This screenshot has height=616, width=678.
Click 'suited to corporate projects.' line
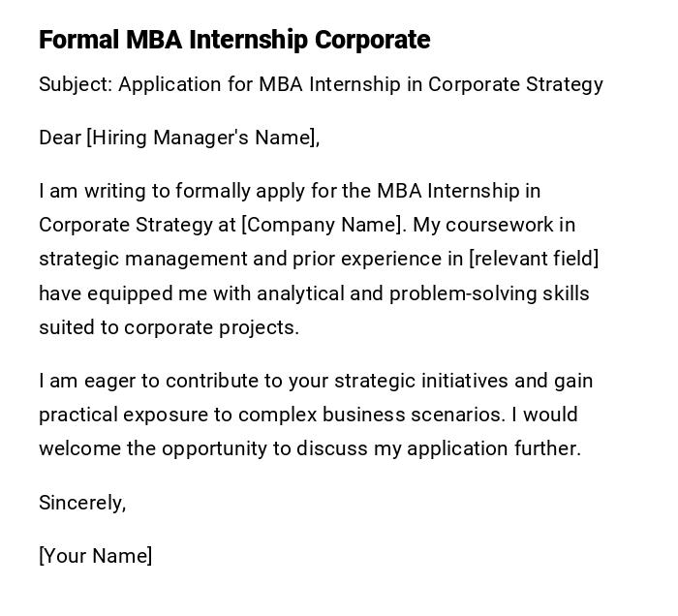(x=169, y=327)
